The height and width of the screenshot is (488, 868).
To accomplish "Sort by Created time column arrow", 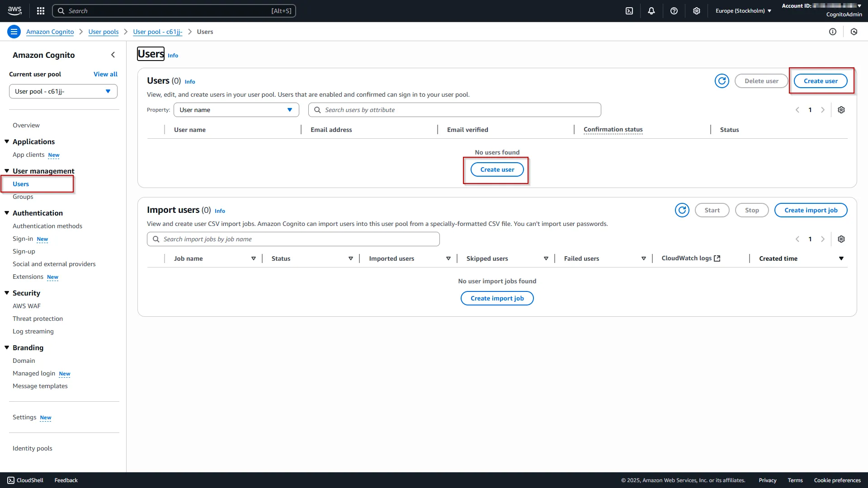I will 841,258.
